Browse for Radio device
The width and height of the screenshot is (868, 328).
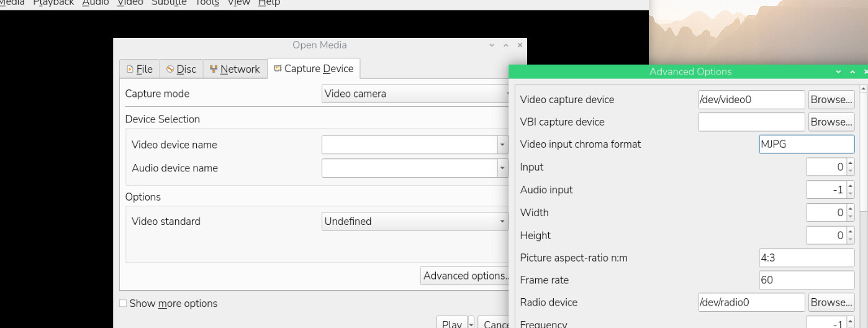(x=831, y=303)
